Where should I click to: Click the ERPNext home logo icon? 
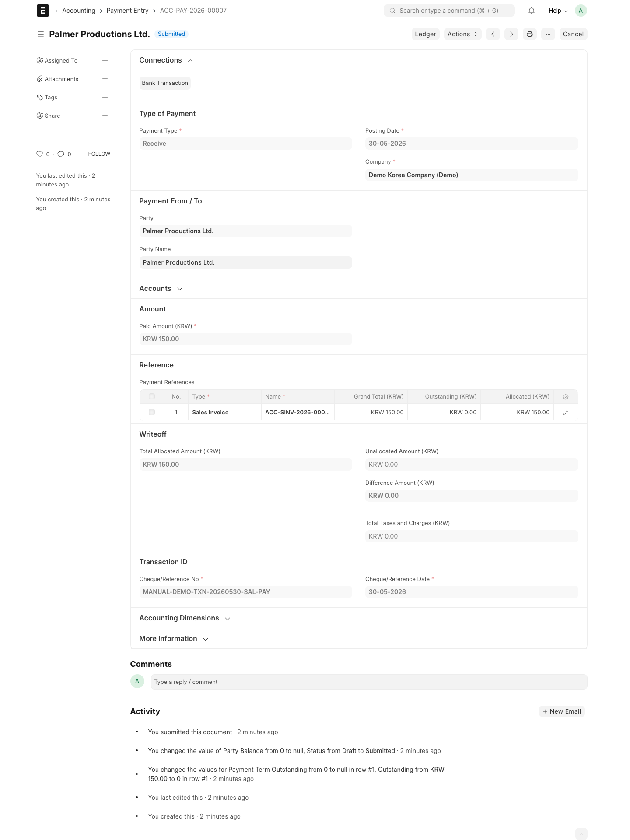coord(42,10)
